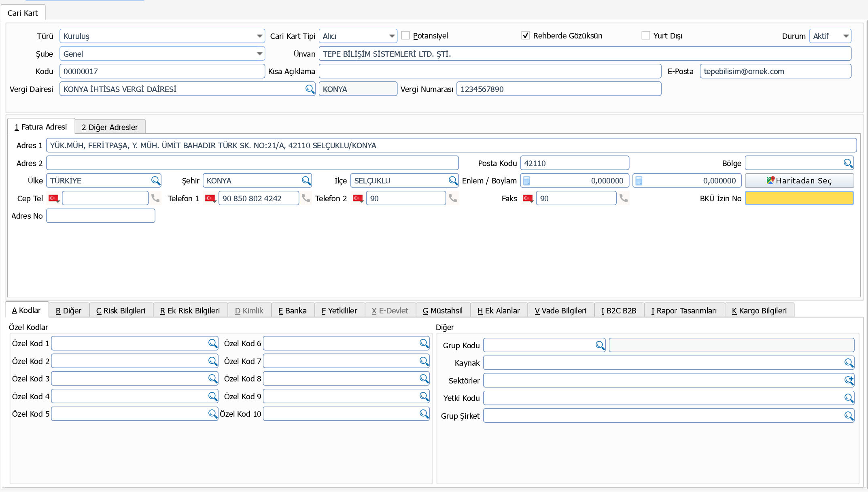
Task: Open the İlçe lookup magnifier
Action: [453, 181]
